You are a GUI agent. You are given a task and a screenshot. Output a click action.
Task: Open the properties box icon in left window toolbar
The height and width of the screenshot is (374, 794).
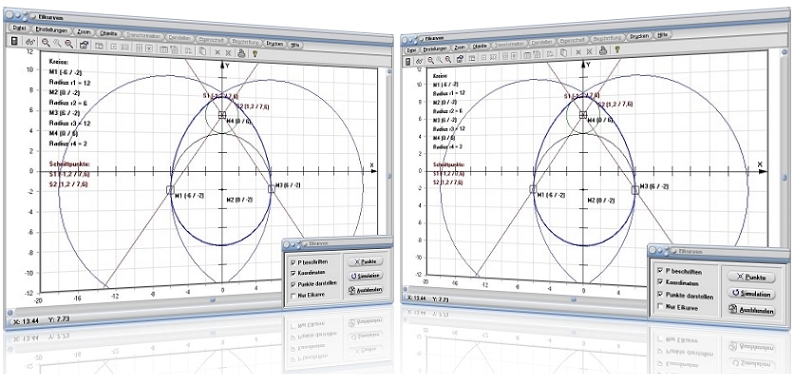[x=84, y=45]
